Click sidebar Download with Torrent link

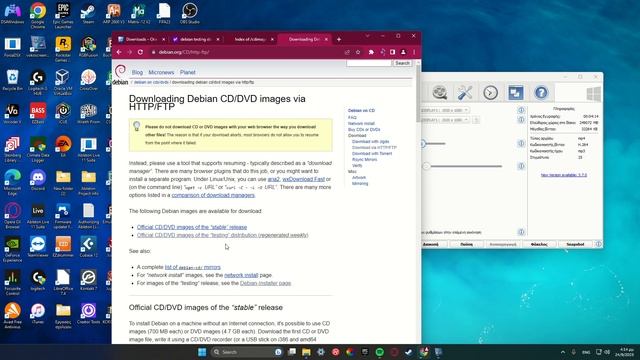pos(372,153)
